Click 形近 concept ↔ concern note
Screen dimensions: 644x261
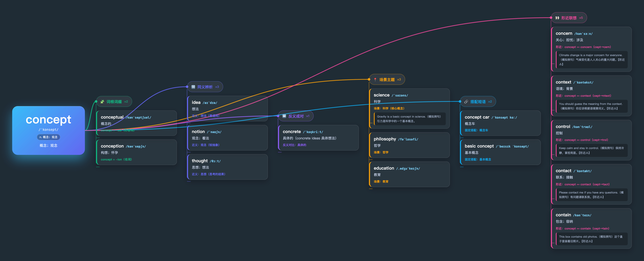[583, 47]
